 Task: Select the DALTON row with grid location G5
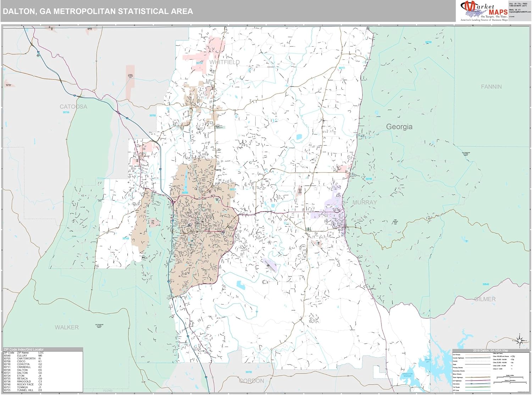23,373
